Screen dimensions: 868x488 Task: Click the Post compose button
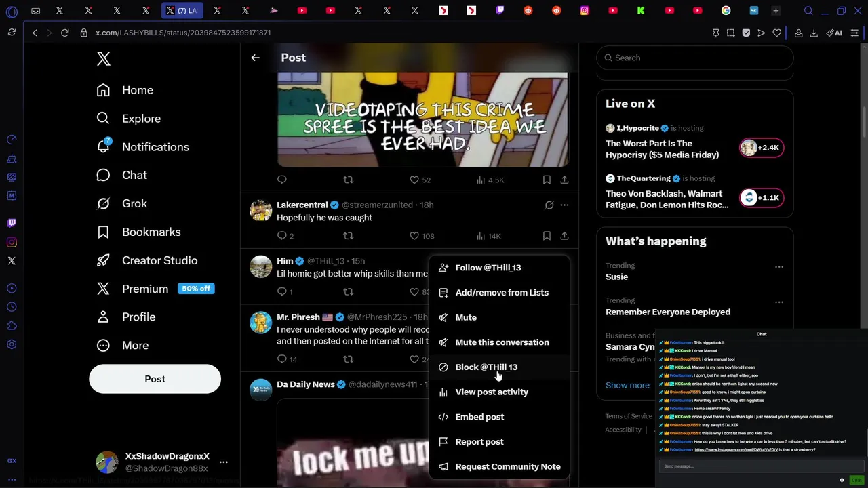155,379
